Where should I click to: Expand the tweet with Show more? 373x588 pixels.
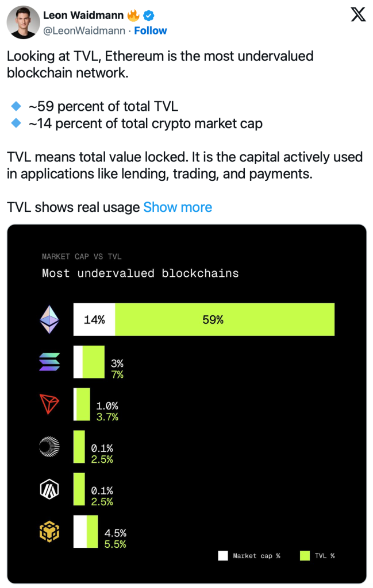[178, 207]
